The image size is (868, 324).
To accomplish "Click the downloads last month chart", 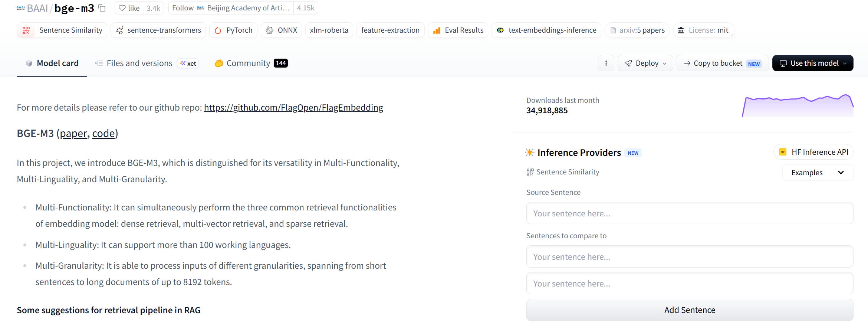I will point(798,105).
